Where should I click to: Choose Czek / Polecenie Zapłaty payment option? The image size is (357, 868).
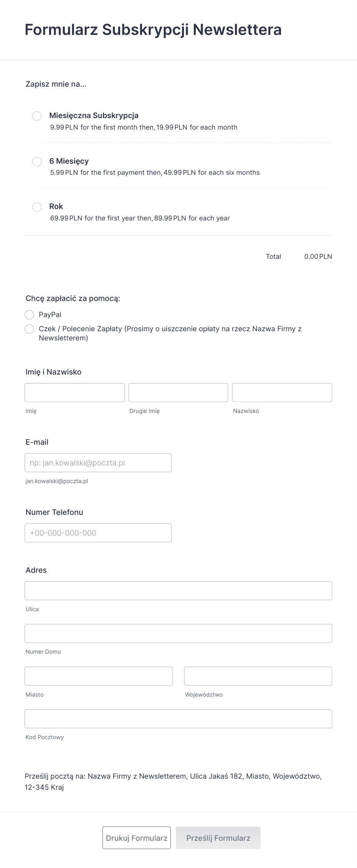[29, 329]
